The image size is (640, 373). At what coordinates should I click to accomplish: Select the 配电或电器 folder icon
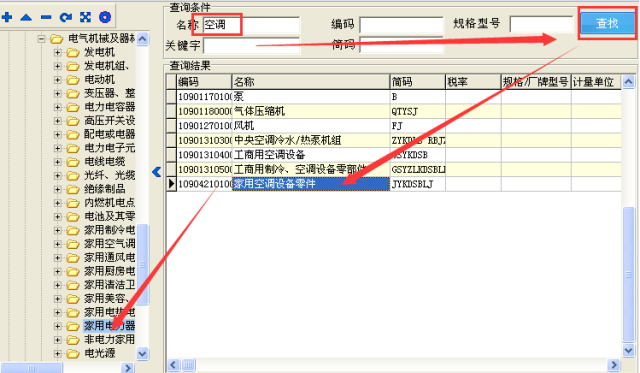(73, 134)
